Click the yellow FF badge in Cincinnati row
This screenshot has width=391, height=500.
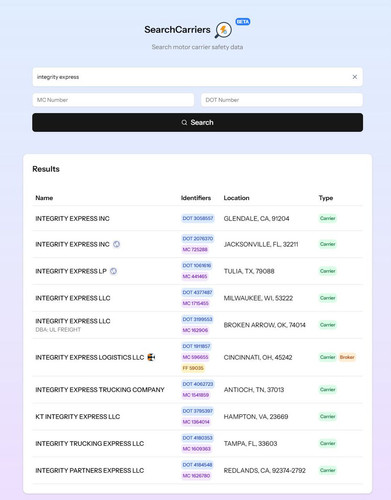(x=193, y=368)
